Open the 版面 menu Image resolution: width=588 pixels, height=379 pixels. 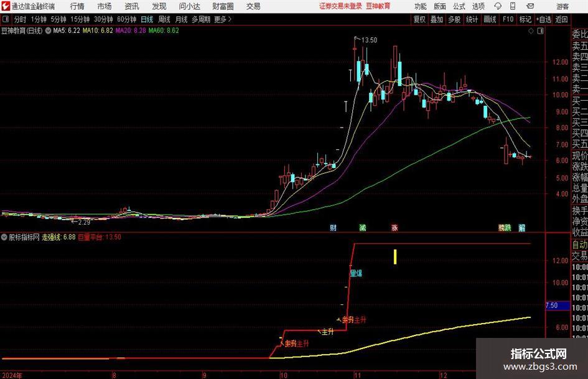439,6
